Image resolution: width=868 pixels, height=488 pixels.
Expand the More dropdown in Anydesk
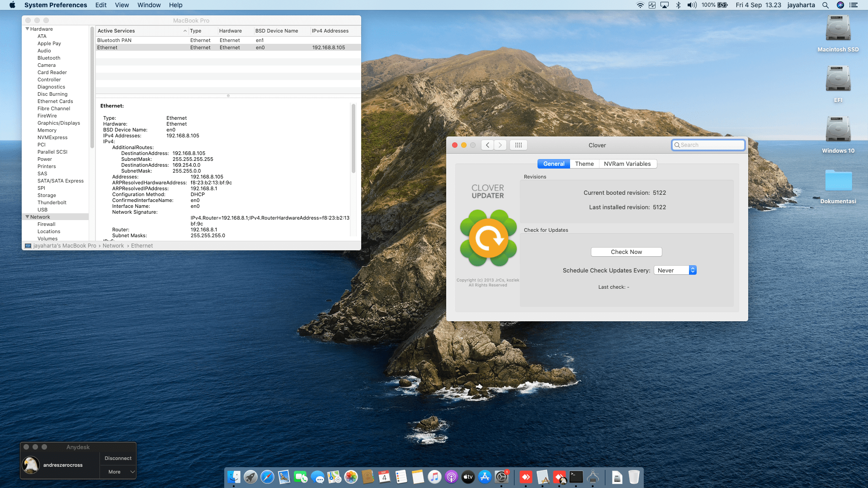(118, 472)
